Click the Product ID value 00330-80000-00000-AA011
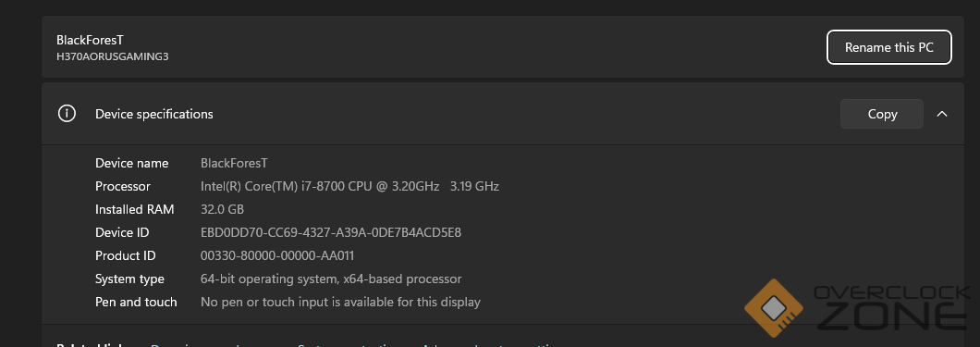 (x=277, y=255)
